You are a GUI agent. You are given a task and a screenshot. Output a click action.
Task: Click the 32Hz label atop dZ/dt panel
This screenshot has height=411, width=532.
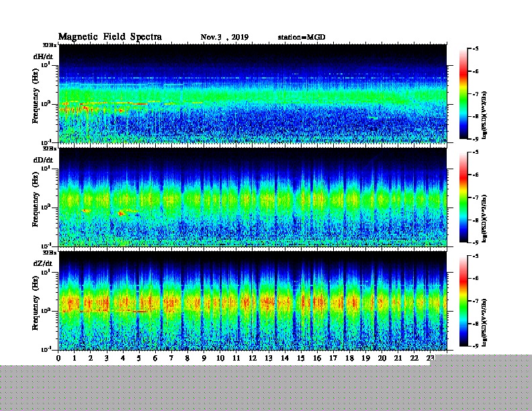50,253
